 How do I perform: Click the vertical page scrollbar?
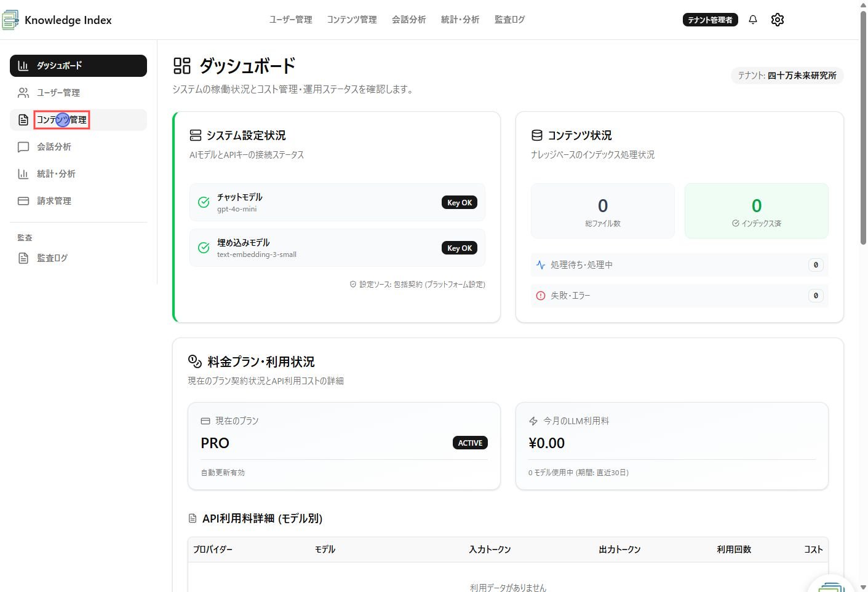click(x=863, y=127)
